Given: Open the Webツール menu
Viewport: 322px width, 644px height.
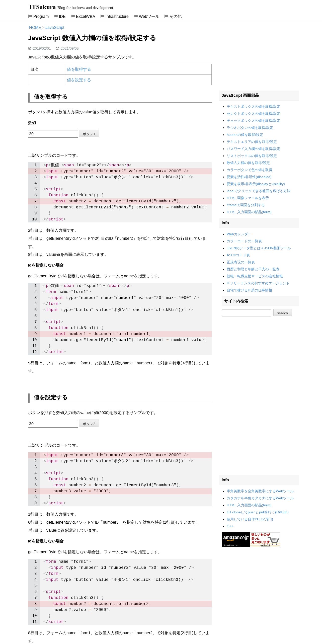Looking at the screenshot, I should 149,17.
